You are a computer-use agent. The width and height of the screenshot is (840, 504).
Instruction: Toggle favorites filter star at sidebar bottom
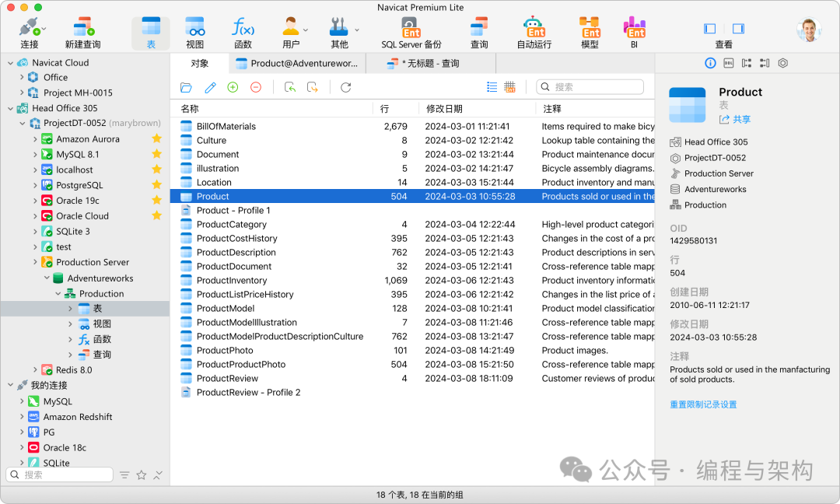(x=142, y=475)
